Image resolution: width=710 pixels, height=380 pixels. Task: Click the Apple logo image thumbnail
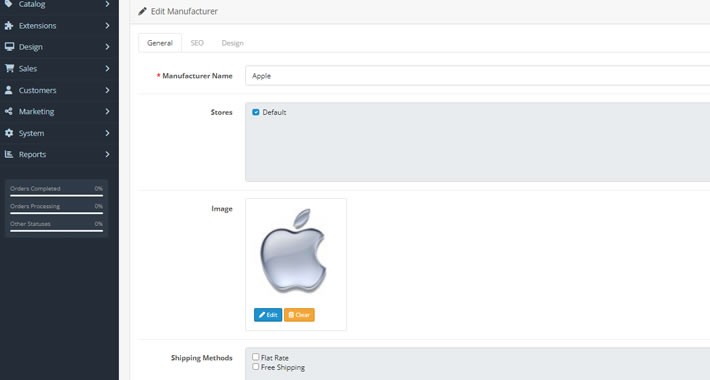(293, 251)
